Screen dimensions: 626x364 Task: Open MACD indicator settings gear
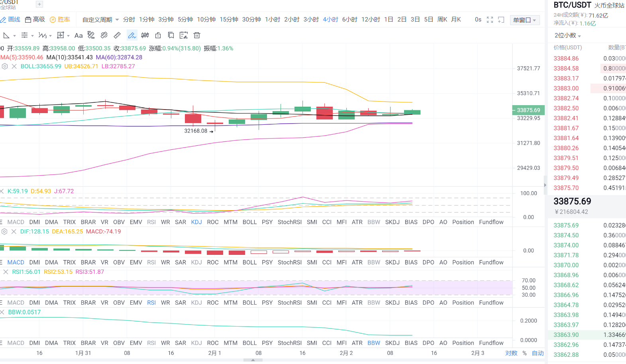(x=4, y=231)
